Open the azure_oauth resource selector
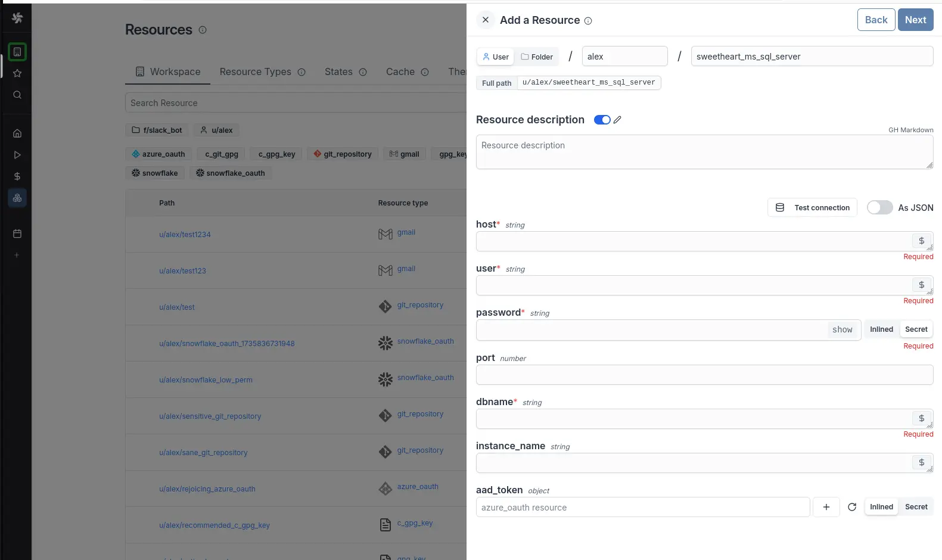The image size is (942, 560). coord(642,508)
